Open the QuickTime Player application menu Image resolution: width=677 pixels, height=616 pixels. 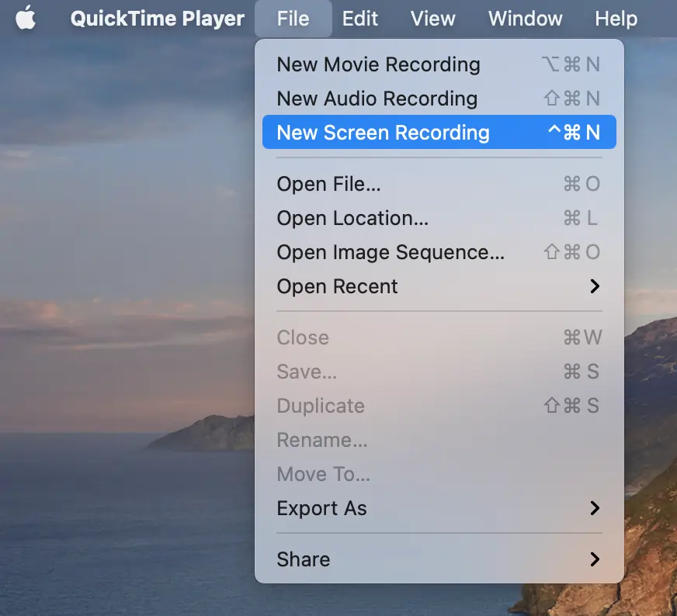[157, 19]
